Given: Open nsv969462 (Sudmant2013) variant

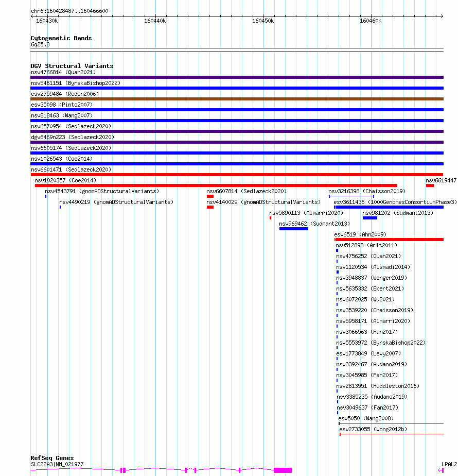Looking at the screenshot, I should (x=314, y=224).
